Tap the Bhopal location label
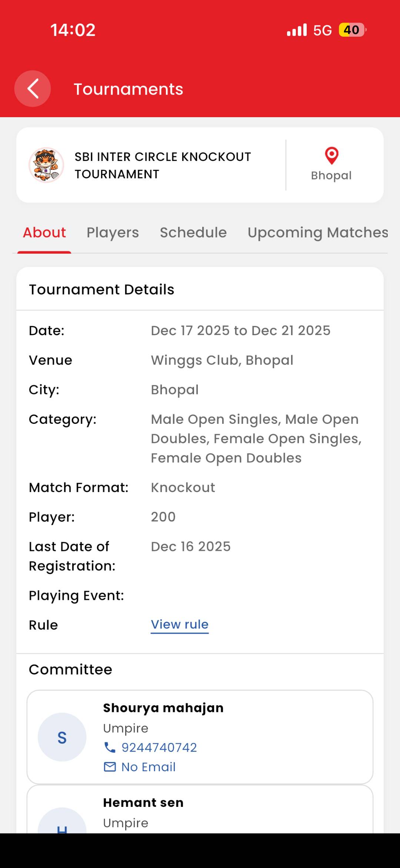Screen dimensions: 400x868 tap(331, 175)
